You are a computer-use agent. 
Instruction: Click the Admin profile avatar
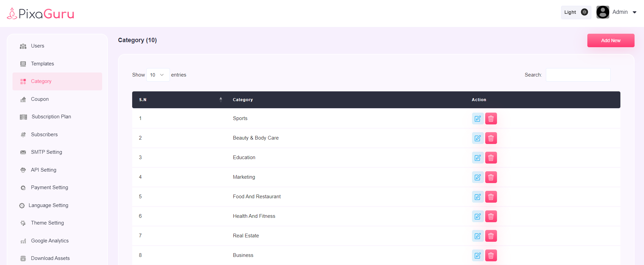603,12
